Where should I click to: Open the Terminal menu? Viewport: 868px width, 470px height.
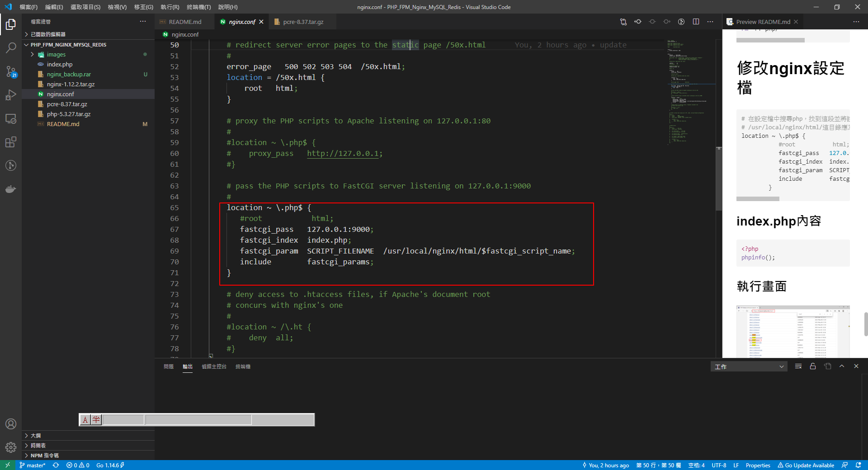pos(198,7)
